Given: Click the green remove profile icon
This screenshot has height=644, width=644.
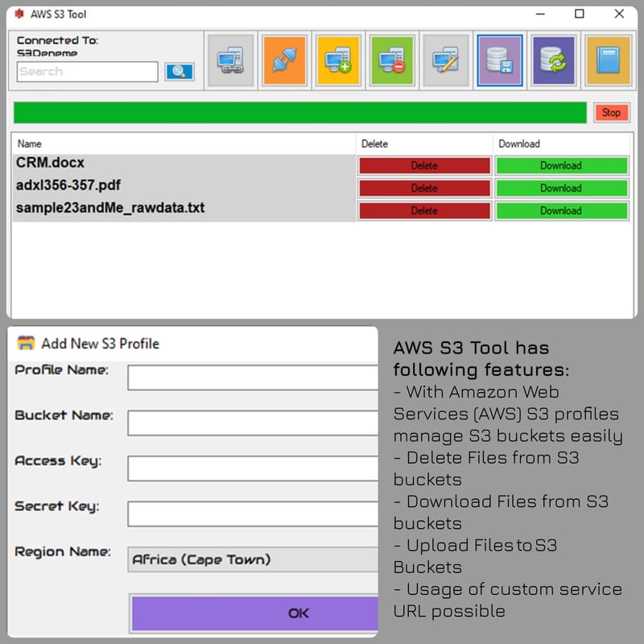Looking at the screenshot, I should pos(392,61).
